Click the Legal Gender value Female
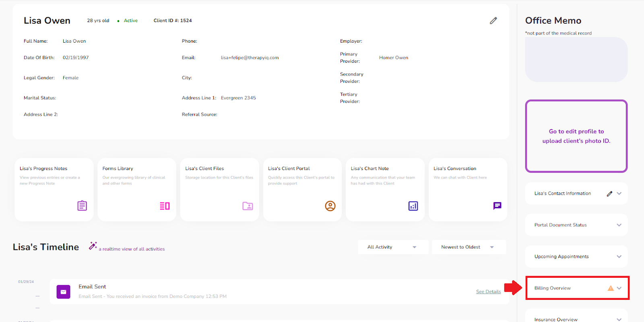This screenshot has width=644, height=322. [x=70, y=78]
